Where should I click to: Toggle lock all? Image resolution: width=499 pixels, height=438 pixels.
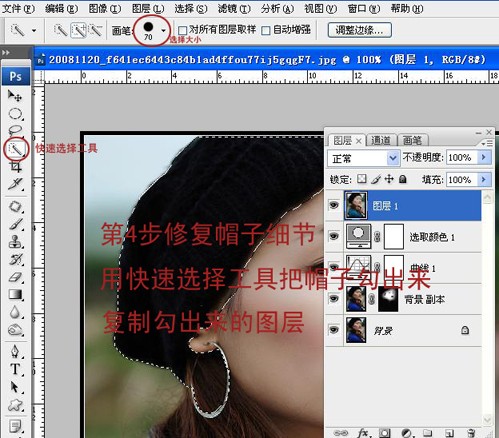(403, 179)
